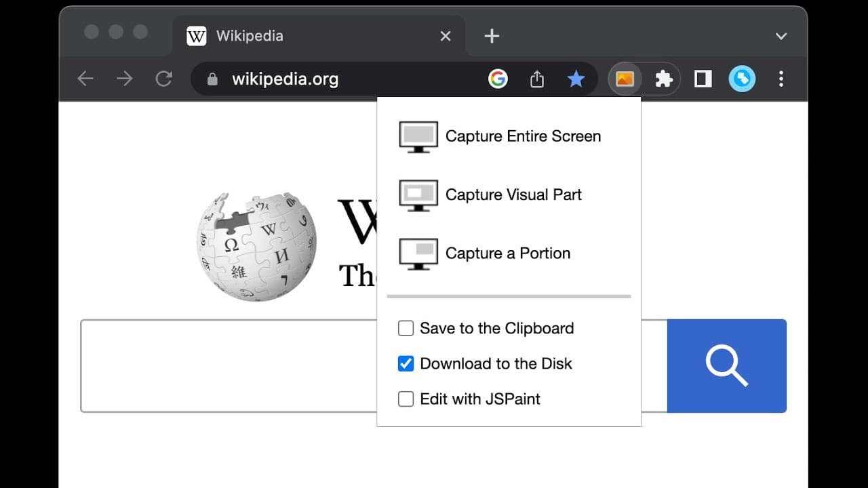
Task: Click the Google icon in address bar
Action: (498, 79)
